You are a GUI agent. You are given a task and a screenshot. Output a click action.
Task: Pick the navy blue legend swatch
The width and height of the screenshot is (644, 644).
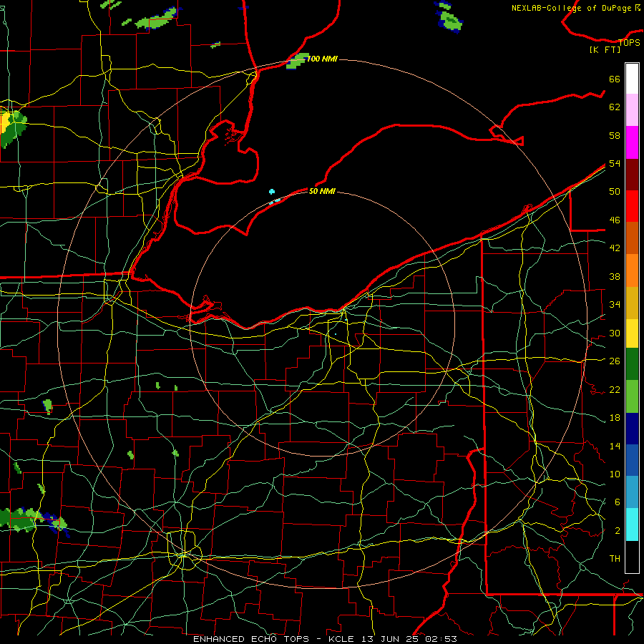tap(632, 429)
